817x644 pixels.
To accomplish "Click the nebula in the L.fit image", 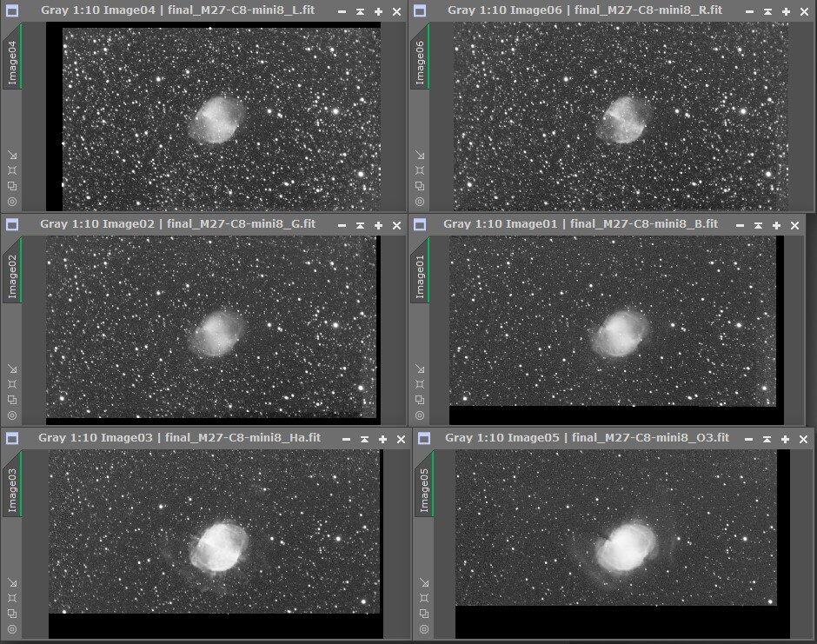I will tap(216, 119).
